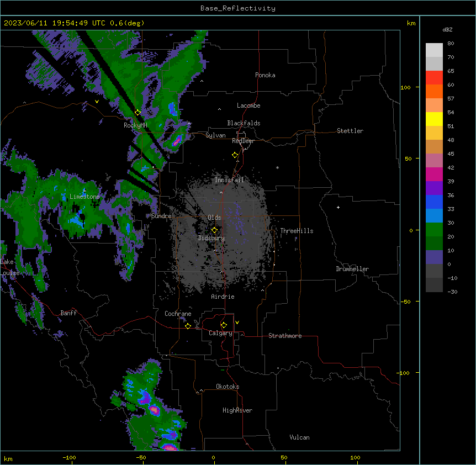Click the Ponoka city label
Viewport: 476px width, 465px height.
265,75
